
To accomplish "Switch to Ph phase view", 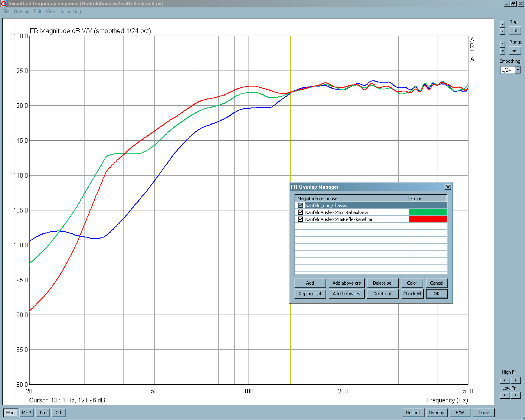I will (42, 413).
